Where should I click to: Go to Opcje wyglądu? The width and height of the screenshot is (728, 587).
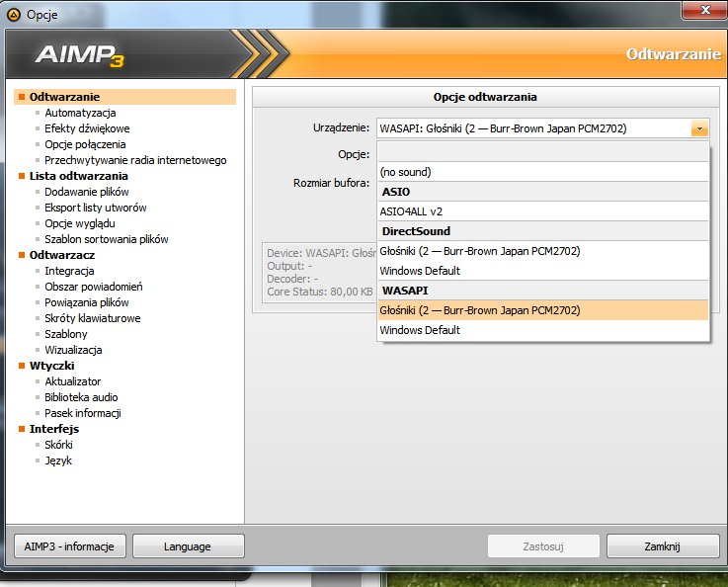tap(79, 223)
